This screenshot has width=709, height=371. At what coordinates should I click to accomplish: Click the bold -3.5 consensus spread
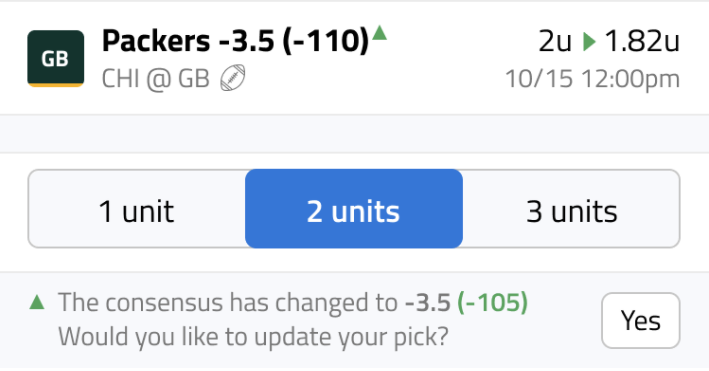click(428, 302)
